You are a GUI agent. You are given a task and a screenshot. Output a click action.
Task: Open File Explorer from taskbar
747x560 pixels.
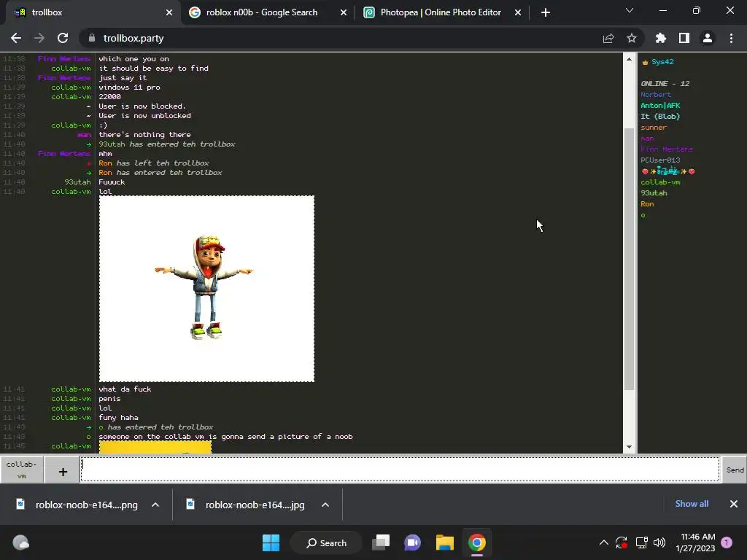445,542
